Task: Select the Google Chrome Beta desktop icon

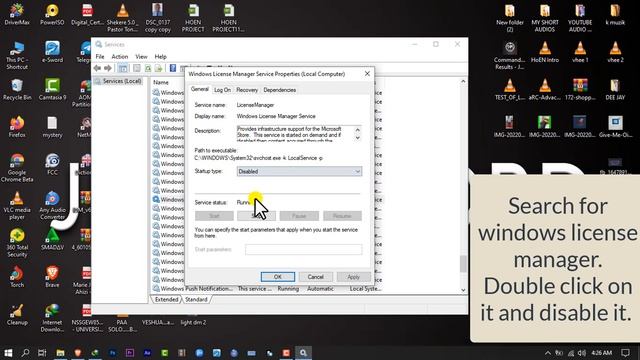Action: tap(17, 168)
